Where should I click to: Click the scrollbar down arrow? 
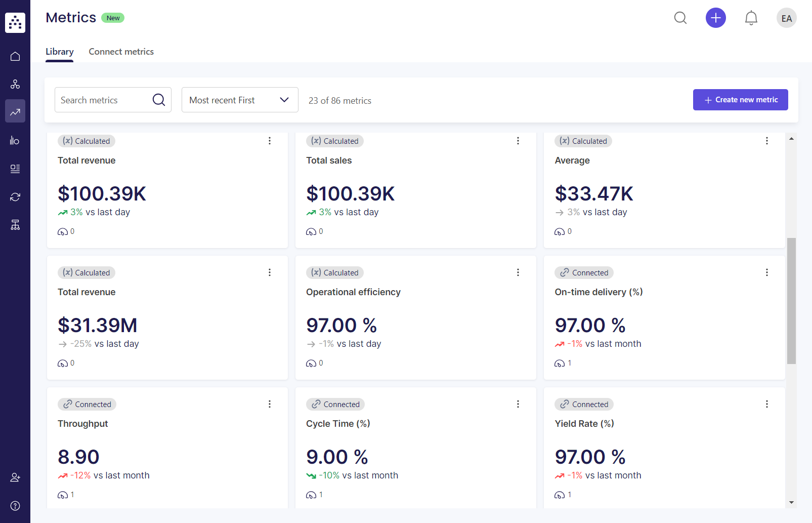[791, 503]
